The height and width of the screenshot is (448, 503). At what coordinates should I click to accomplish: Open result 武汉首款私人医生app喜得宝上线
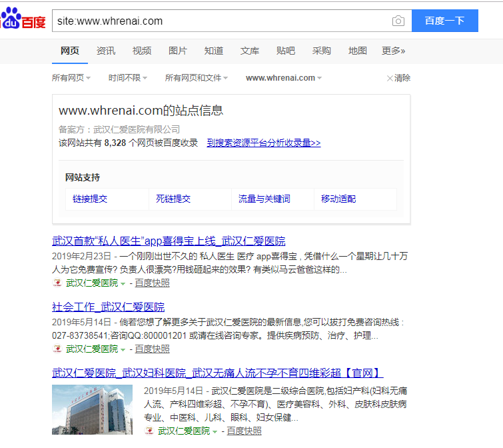coord(169,241)
